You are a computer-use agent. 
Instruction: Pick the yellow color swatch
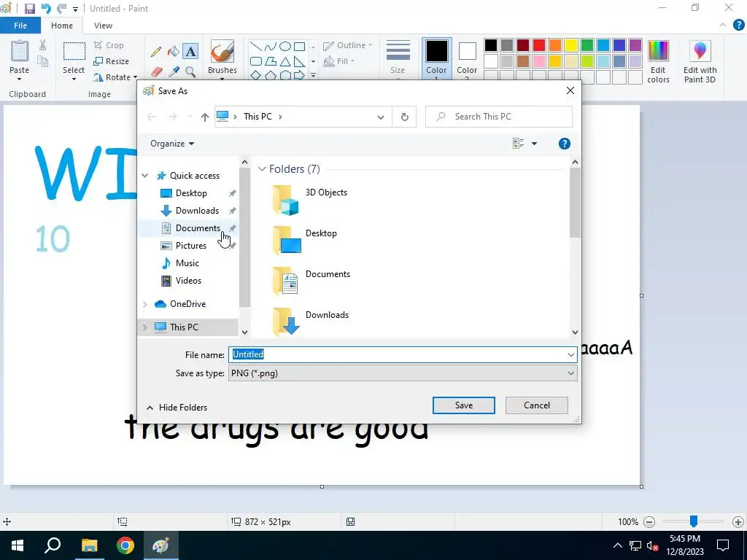[x=570, y=45]
